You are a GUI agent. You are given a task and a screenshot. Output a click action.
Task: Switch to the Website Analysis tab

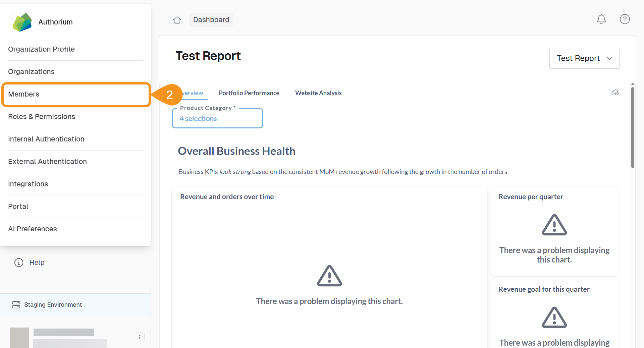point(318,93)
